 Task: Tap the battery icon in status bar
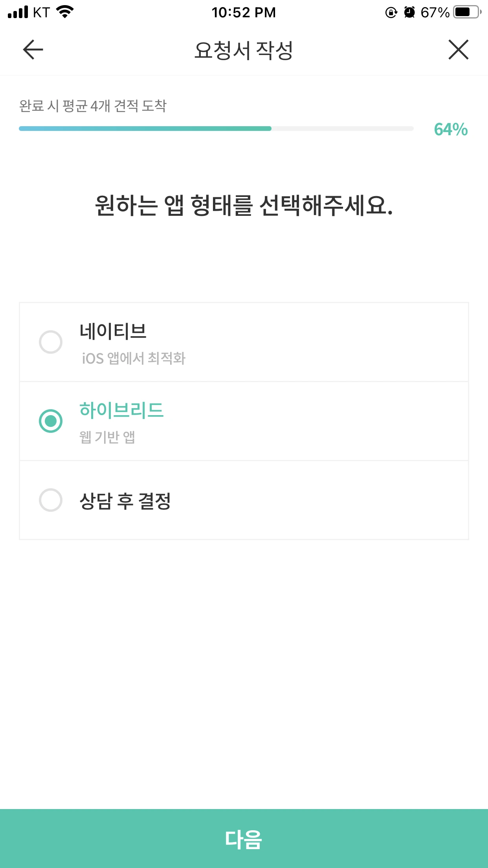tap(467, 12)
